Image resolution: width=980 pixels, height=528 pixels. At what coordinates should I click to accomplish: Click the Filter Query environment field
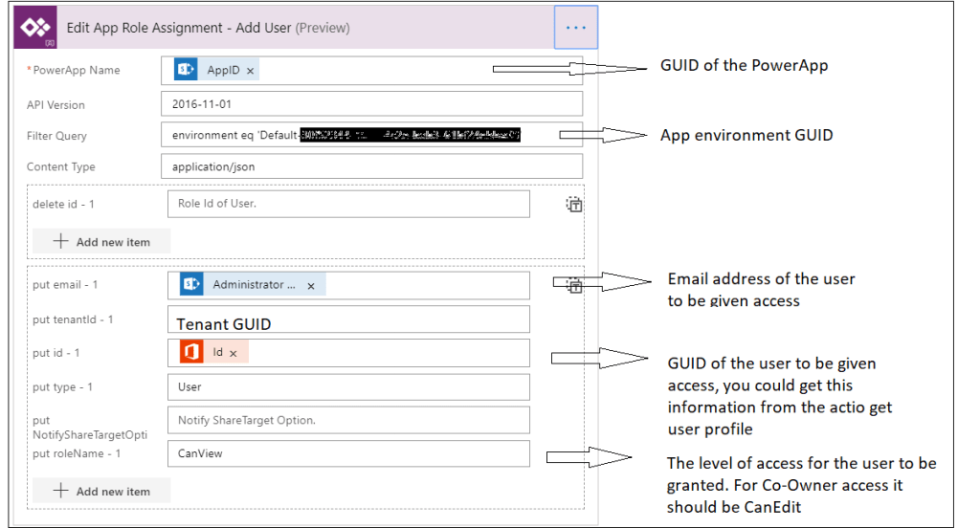click(371, 136)
